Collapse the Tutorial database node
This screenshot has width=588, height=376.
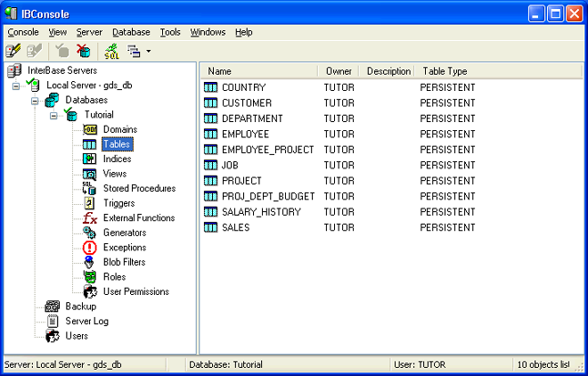[53, 116]
